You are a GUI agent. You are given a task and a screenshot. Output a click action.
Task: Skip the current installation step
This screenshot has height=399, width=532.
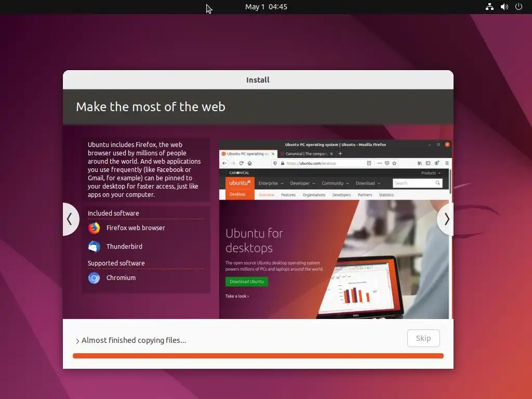(423, 338)
